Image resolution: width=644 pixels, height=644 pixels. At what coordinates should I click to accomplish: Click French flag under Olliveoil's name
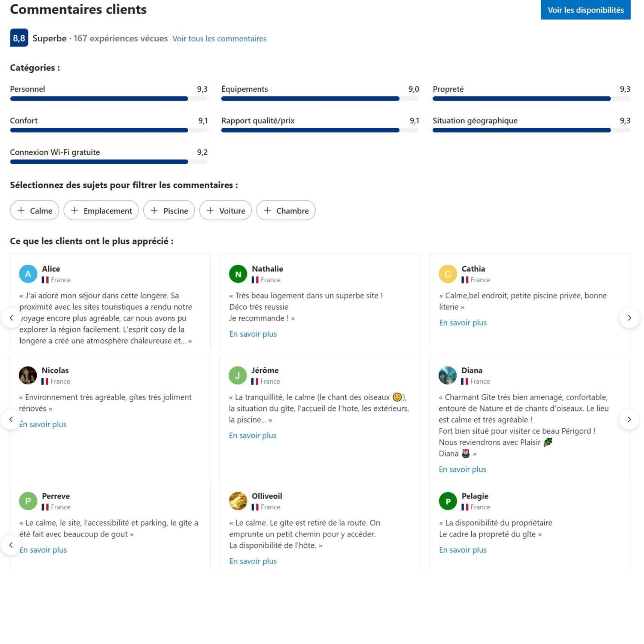[255, 507]
